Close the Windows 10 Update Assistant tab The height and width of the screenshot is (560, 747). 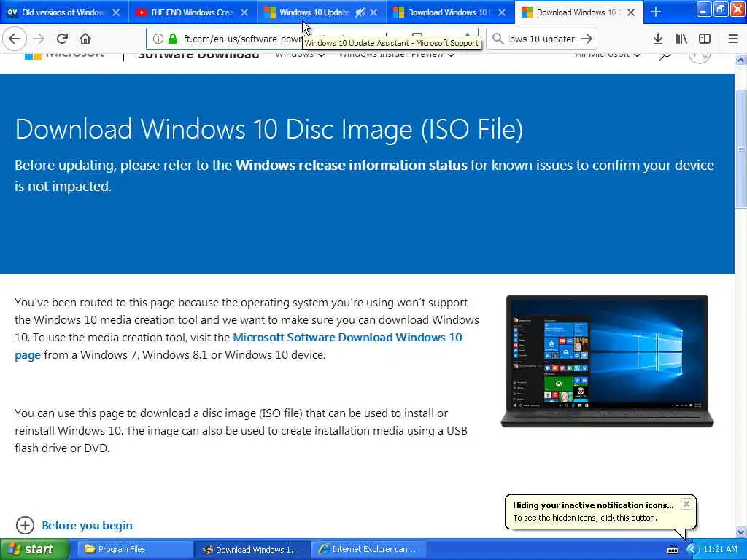click(373, 12)
